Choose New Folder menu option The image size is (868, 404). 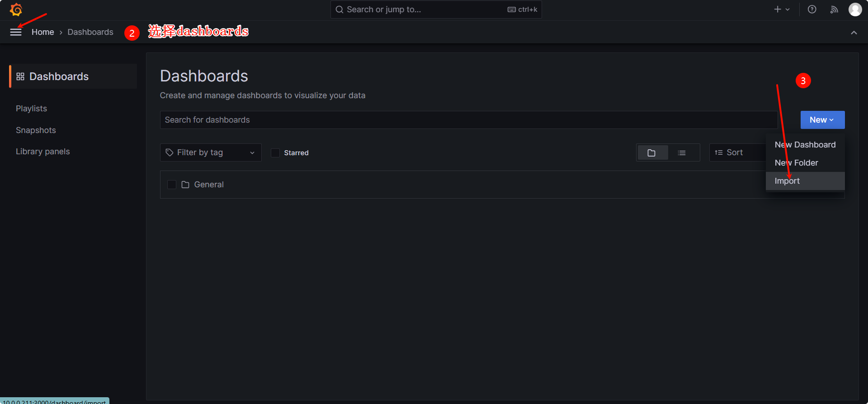[x=796, y=163]
